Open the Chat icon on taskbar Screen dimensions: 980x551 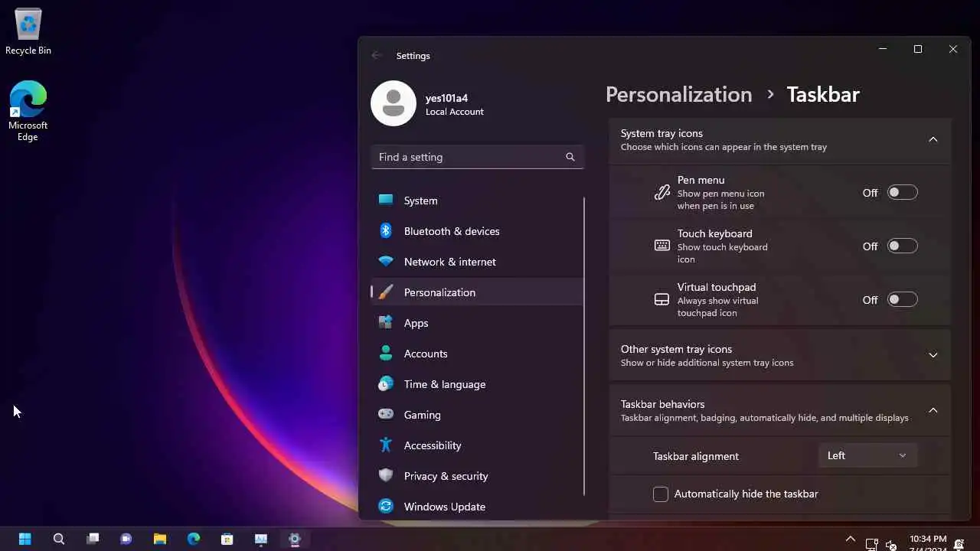coord(126,539)
